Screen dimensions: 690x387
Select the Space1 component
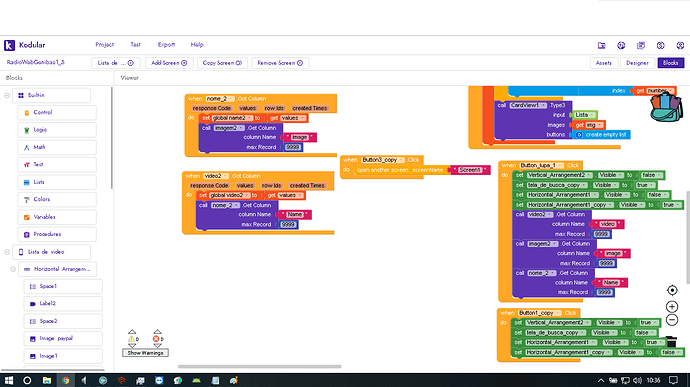[x=63, y=287]
